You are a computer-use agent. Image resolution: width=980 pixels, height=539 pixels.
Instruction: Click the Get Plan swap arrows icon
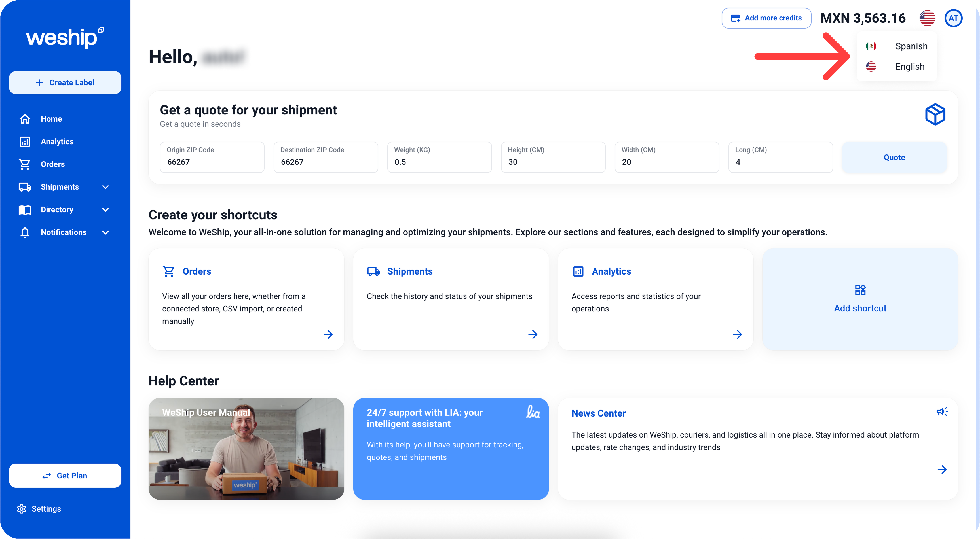click(x=47, y=476)
